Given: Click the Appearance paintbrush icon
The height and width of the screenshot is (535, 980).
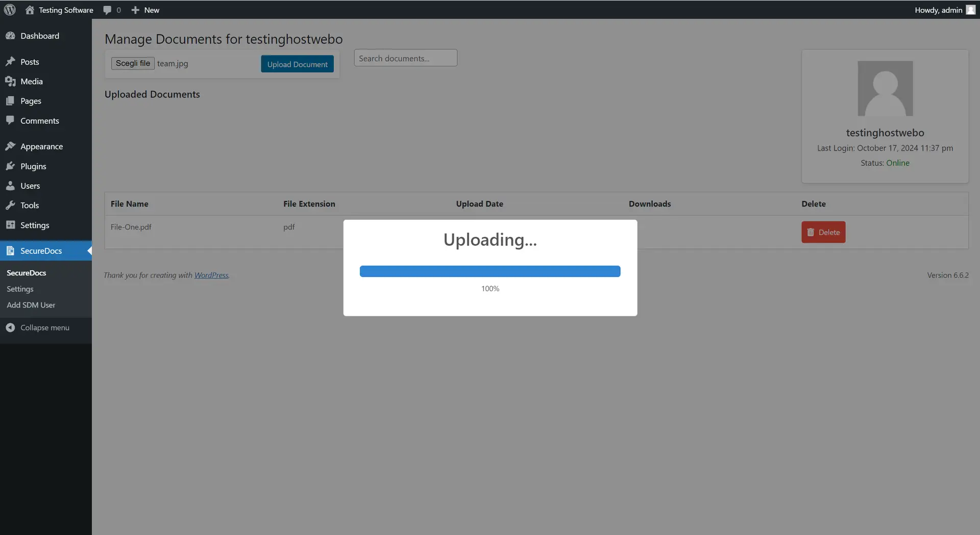Looking at the screenshot, I should coord(10,146).
